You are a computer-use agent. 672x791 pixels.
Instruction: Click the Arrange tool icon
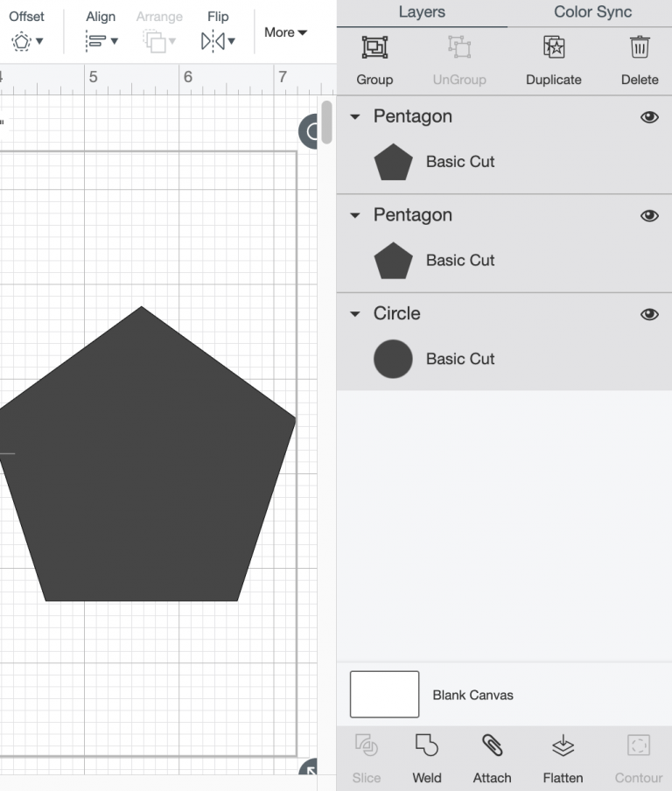pyautogui.click(x=154, y=41)
